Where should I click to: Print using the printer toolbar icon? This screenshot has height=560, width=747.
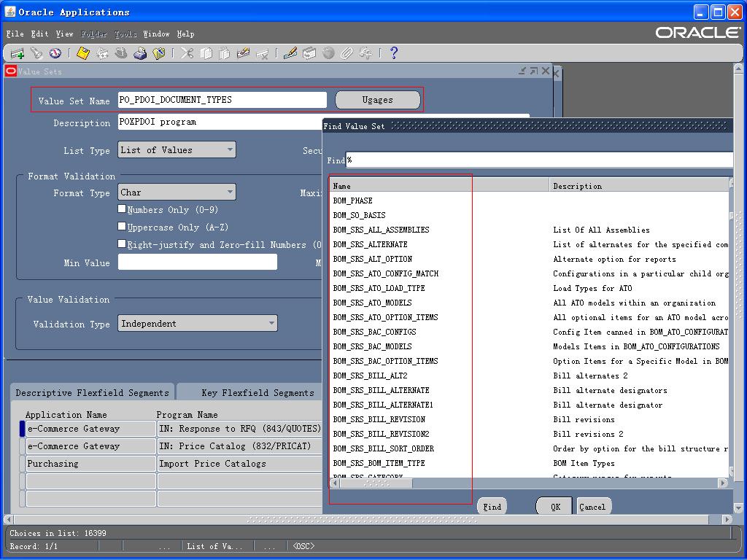pos(139,53)
